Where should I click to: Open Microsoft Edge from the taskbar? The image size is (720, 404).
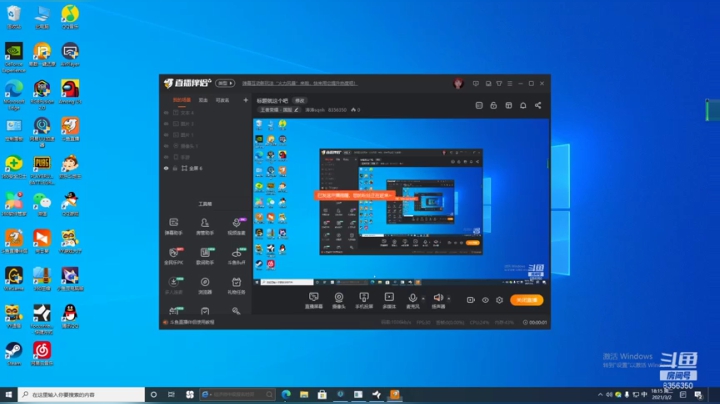pos(286,394)
